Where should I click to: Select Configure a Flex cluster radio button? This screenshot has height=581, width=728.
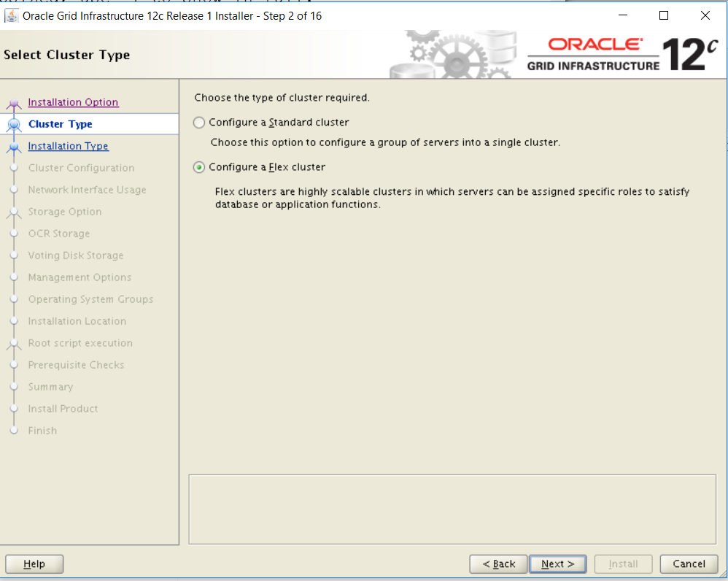(199, 167)
